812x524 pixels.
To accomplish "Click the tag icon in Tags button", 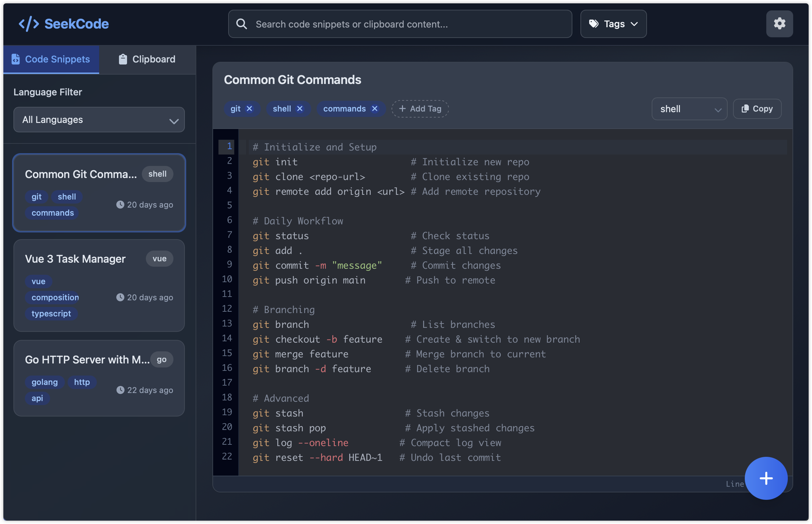I will (594, 24).
